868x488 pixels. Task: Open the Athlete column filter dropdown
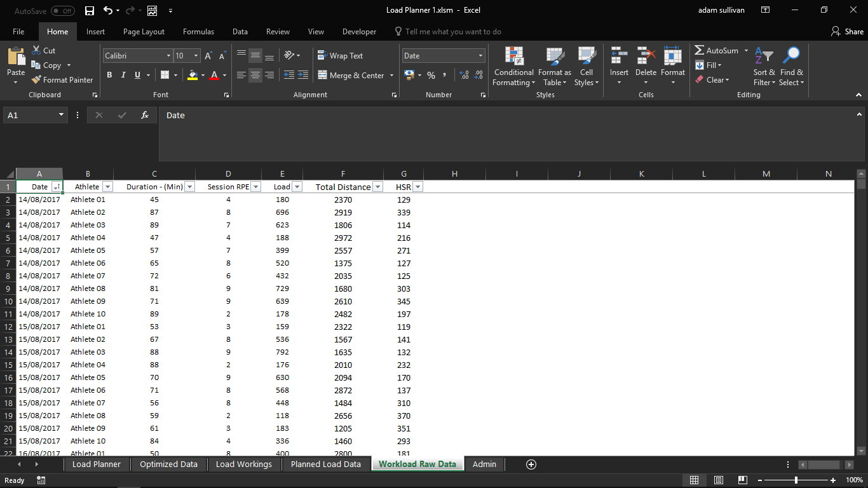(108, 186)
